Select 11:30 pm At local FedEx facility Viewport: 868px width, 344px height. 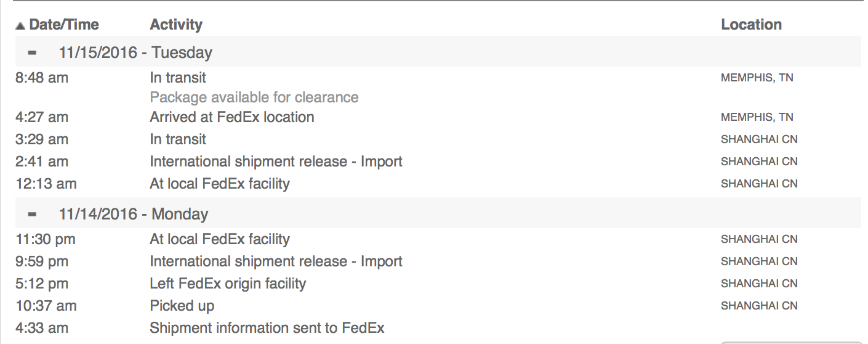[219, 239]
